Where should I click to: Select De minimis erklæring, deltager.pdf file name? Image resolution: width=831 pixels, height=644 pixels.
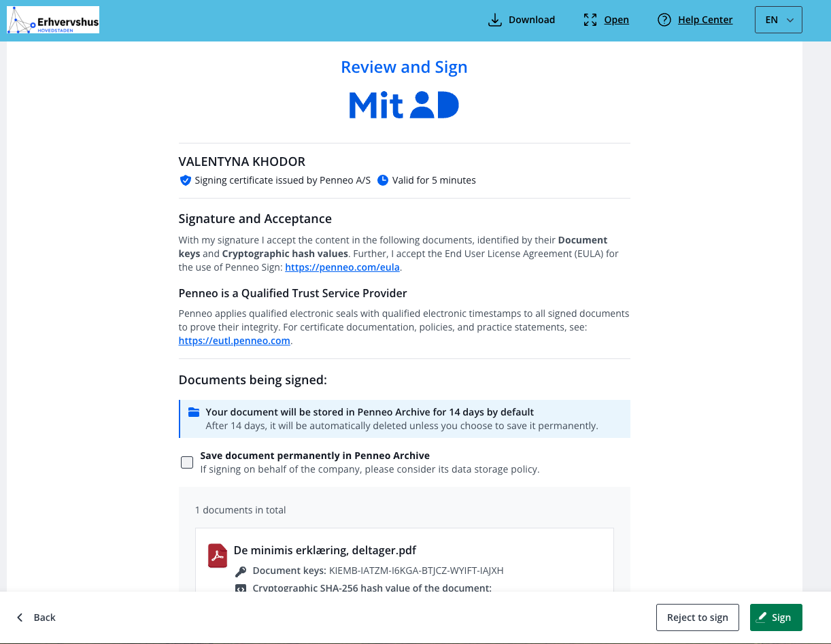tap(325, 550)
